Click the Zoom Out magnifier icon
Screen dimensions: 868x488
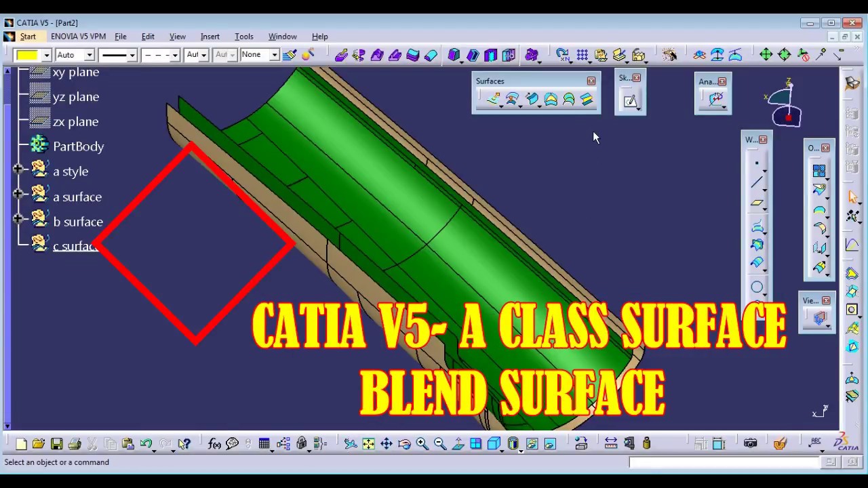[x=439, y=444]
